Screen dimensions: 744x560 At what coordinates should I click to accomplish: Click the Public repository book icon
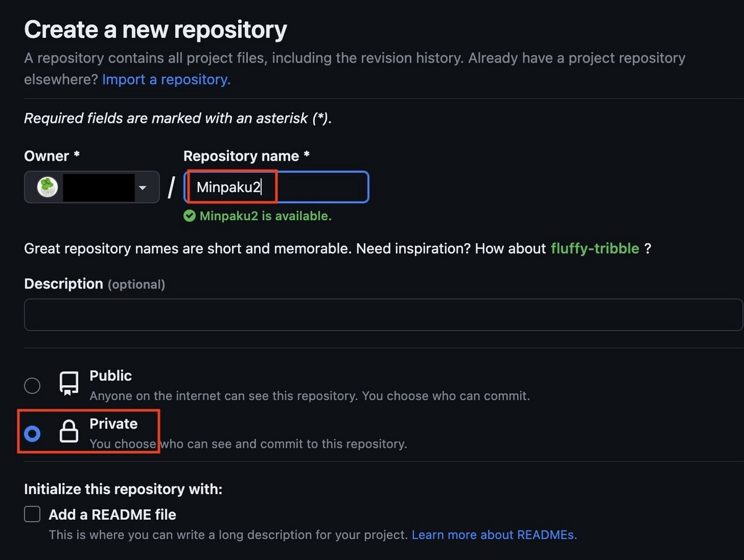pos(69,383)
